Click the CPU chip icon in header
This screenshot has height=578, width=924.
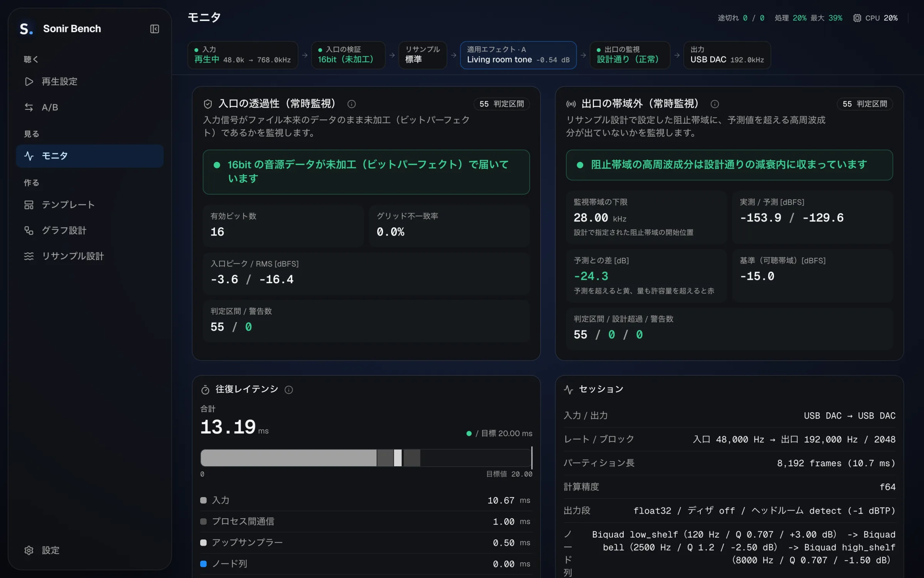(x=857, y=18)
